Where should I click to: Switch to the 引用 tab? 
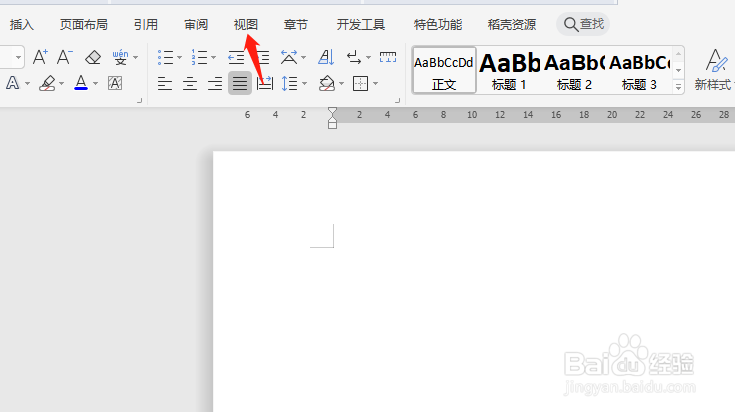pyautogui.click(x=145, y=24)
